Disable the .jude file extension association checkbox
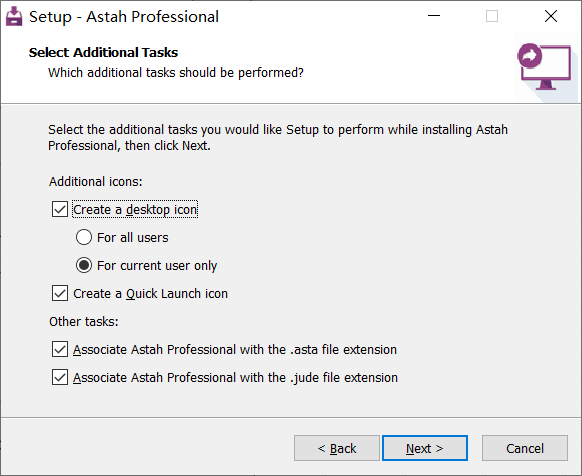Screen dimensions: 582x476 (x=60, y=377)
